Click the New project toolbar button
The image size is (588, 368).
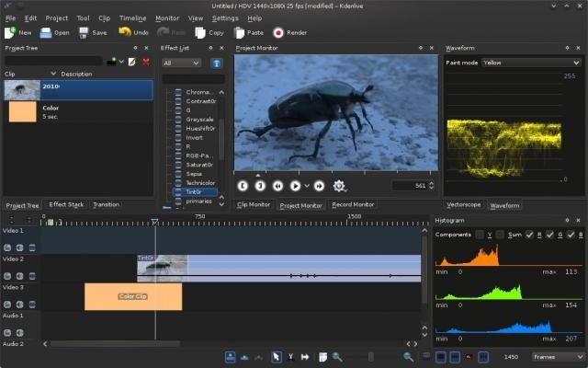click(x=17, y=33)
